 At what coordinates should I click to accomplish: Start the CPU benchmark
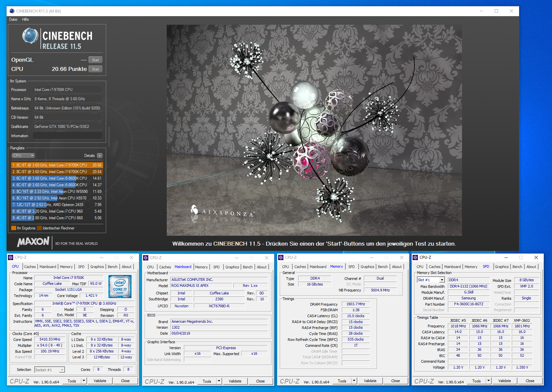click(x=96, y=69)
